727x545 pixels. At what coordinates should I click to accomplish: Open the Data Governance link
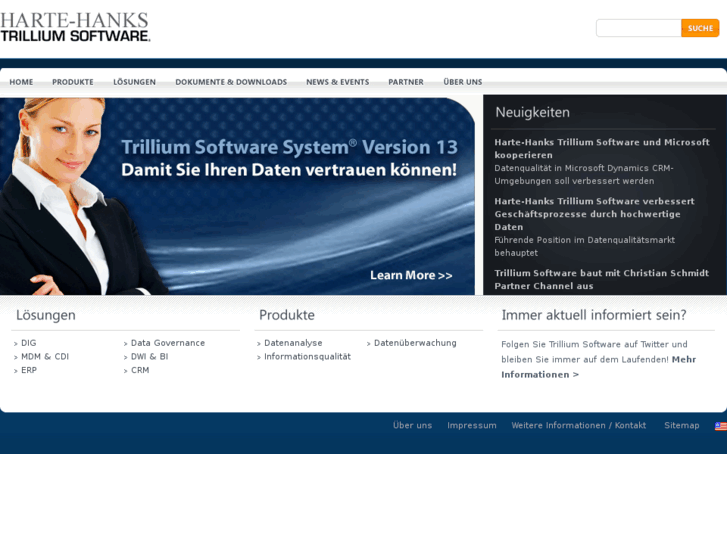[168, 343]
